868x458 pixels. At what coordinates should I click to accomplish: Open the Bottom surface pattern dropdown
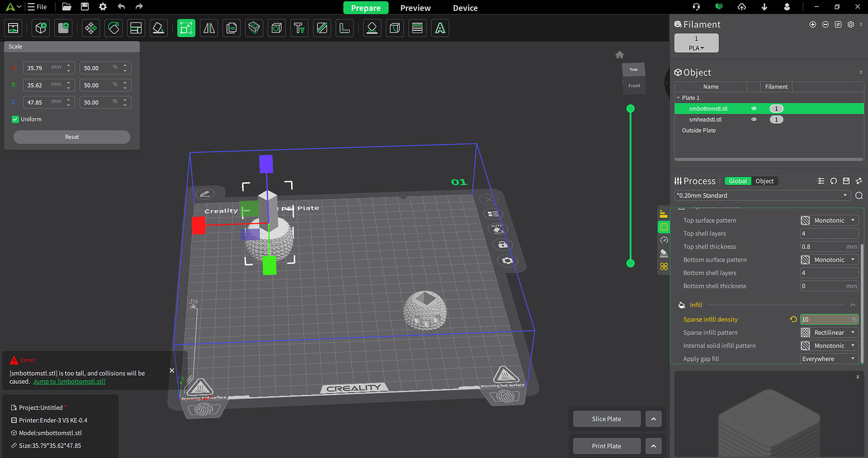829,260
